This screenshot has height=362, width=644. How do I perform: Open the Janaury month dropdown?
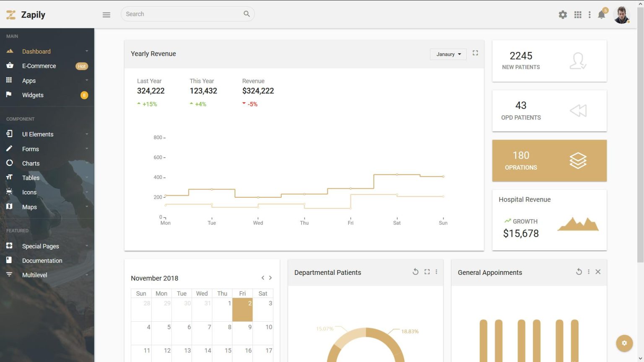coord(448,54)
